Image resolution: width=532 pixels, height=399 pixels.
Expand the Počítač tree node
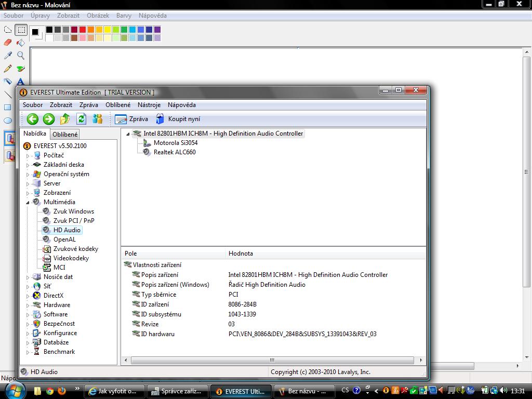(28, 156)
